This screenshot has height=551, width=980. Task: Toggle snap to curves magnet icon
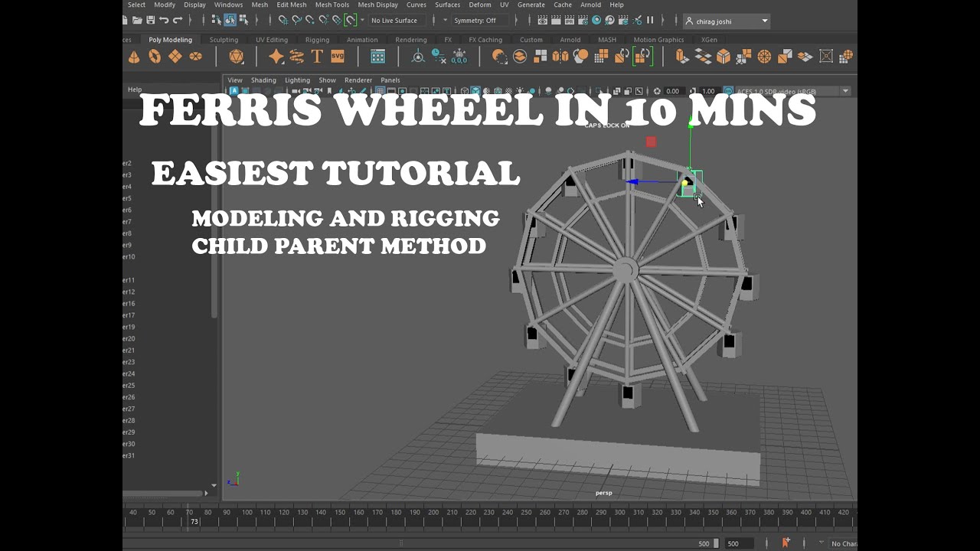[296, 21]
